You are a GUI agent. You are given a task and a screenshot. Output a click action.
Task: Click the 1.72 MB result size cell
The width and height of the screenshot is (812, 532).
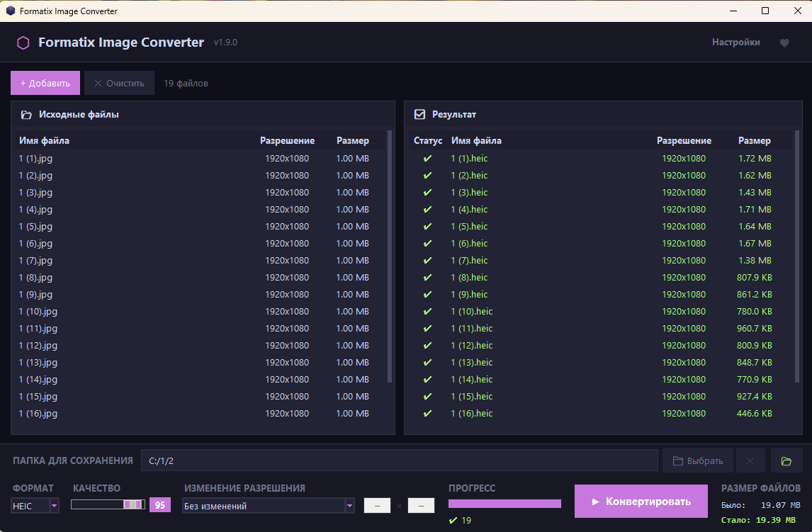(755, 159)
